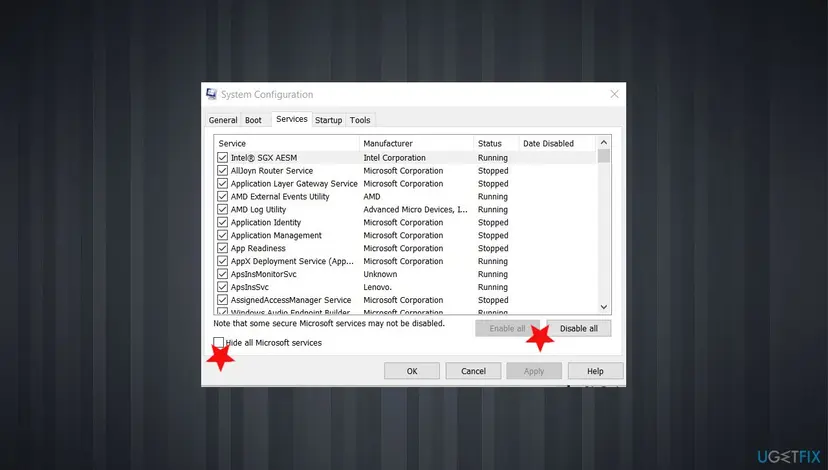Click the services list scroll down arrow

[604, 307]
